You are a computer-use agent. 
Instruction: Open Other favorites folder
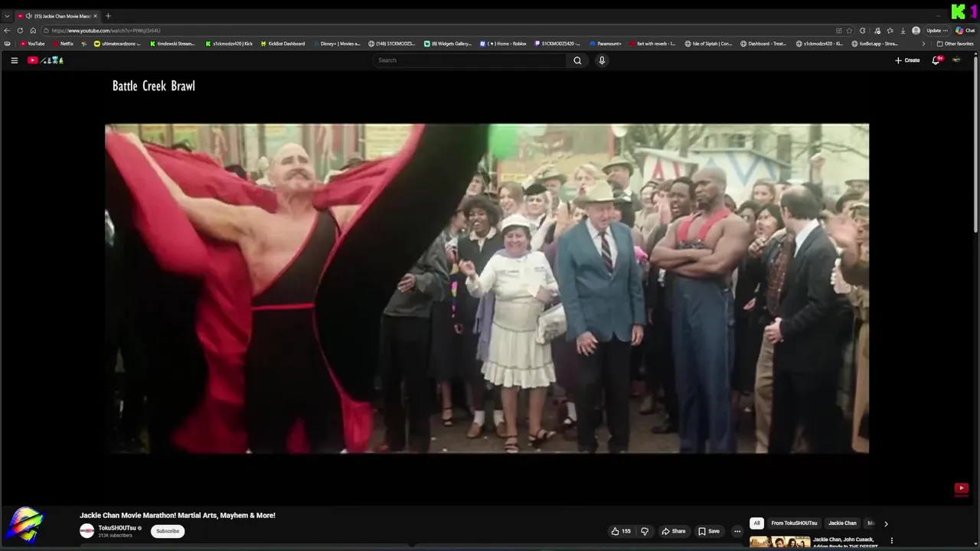point(955,44)
